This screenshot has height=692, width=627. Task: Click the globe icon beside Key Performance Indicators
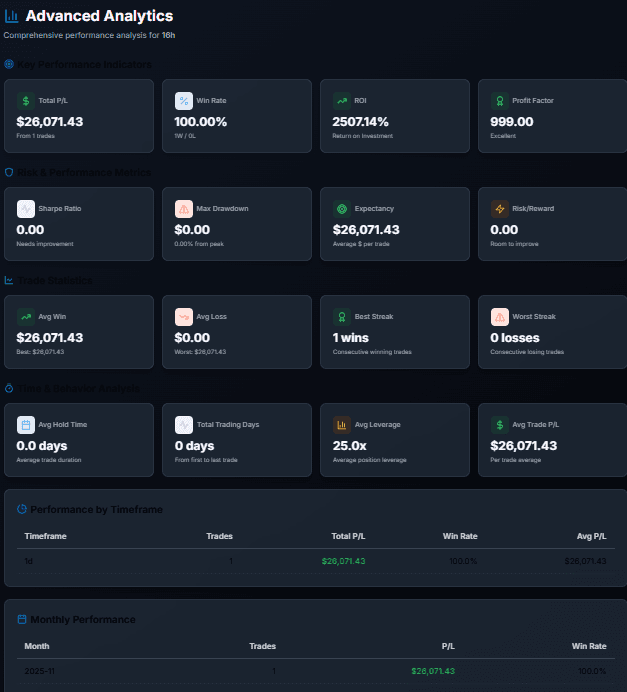pos(9,64)
